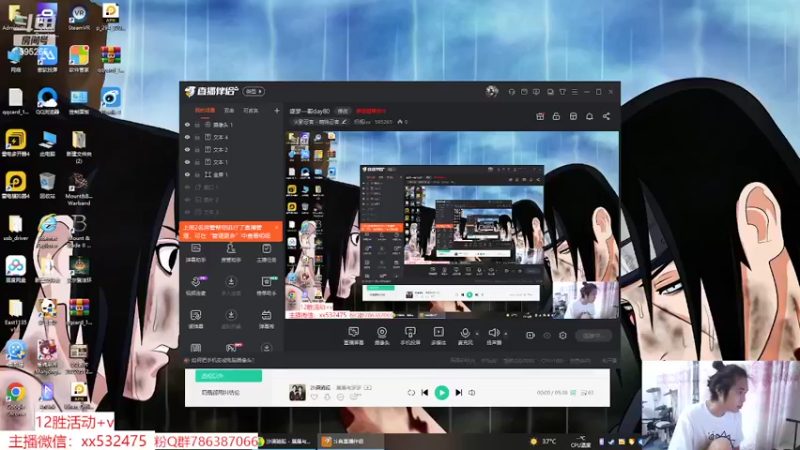Edit stream category with pencil icon

(x=344, y=122)
